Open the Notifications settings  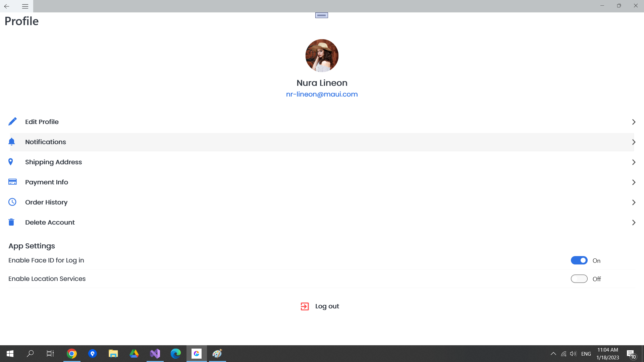pos(322,142)
